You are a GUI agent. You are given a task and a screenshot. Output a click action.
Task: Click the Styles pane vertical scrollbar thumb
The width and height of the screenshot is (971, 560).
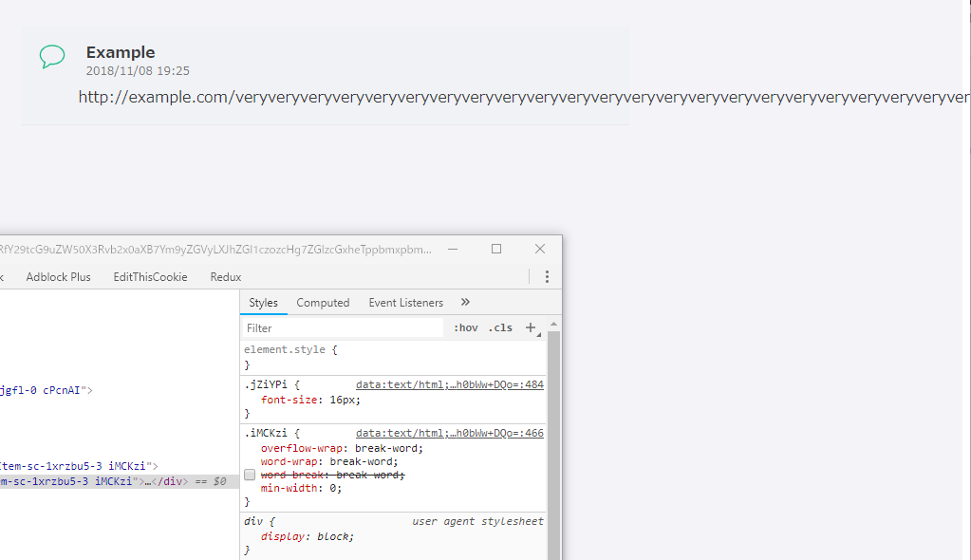pos(553,443)
